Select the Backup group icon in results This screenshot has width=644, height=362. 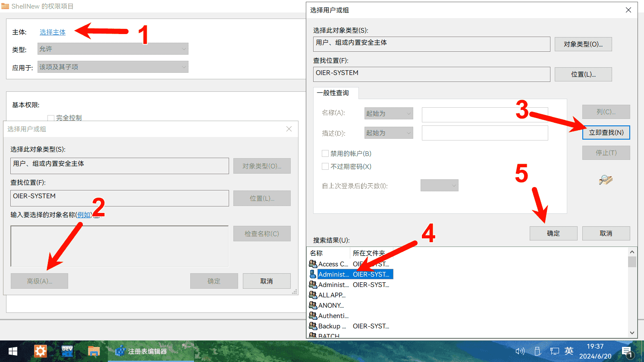point(313,326)
